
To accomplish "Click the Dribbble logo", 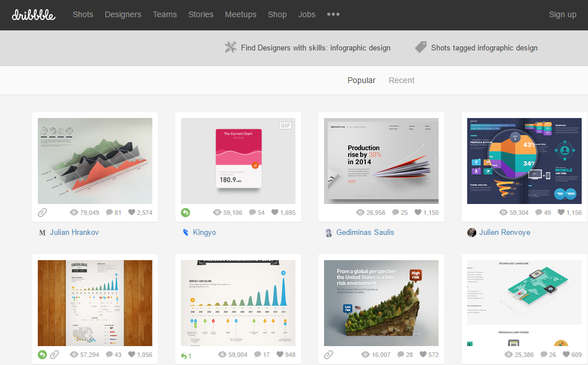I will coord(33,15).
